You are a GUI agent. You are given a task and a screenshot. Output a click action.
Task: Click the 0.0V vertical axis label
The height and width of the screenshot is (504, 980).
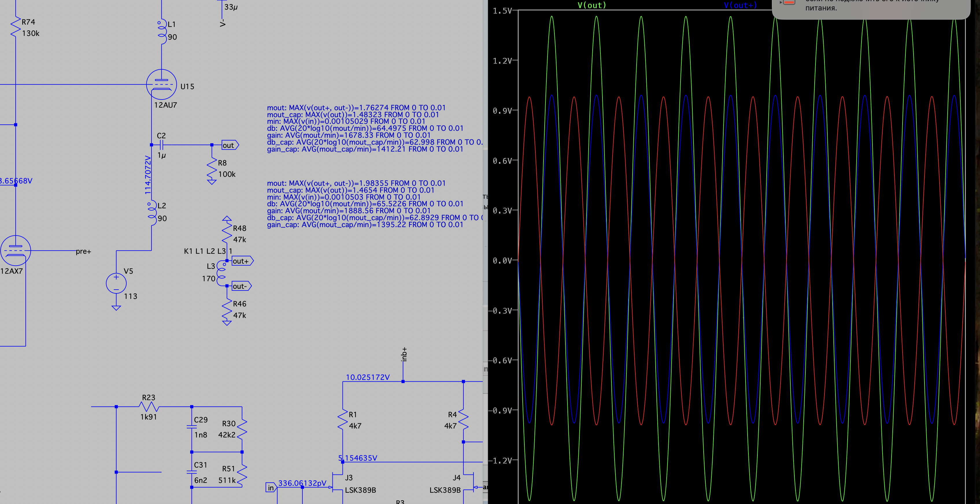[x=502, y=261]
